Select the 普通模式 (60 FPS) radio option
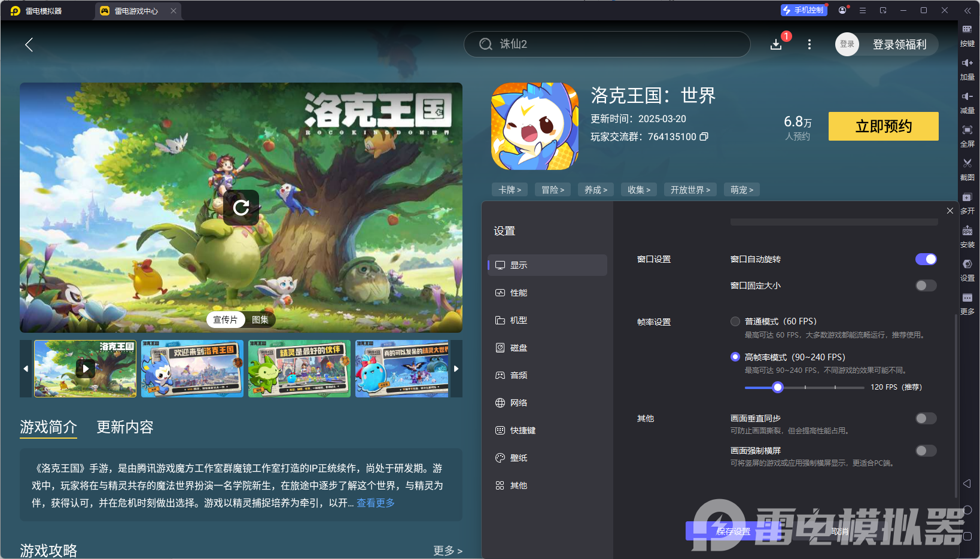Image resolution: width=980 pixels, height=559 pixels. click(x=735, y=321)
